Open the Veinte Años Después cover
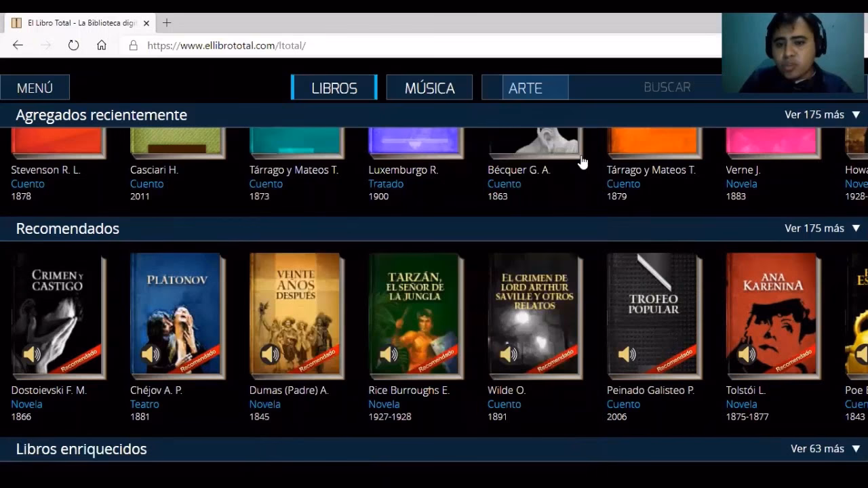The image size is (868, 488). (x=297, y=315)
